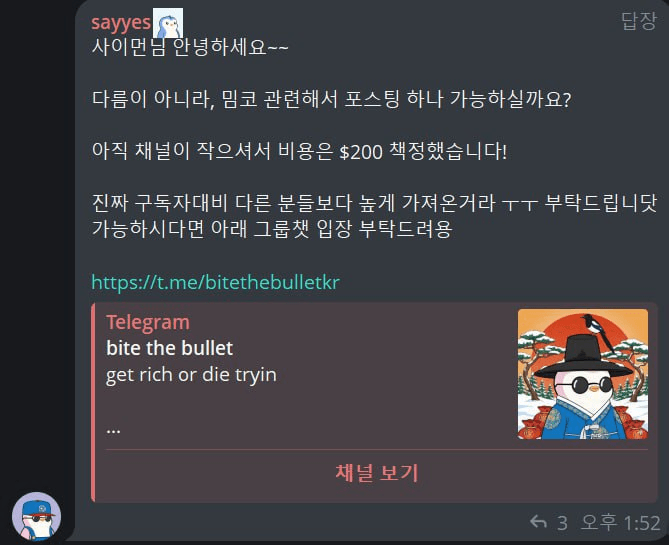Click the line asking about 밈코 포스팅
Viewport: 669px width, 545px height.
[x=331, y=99]
